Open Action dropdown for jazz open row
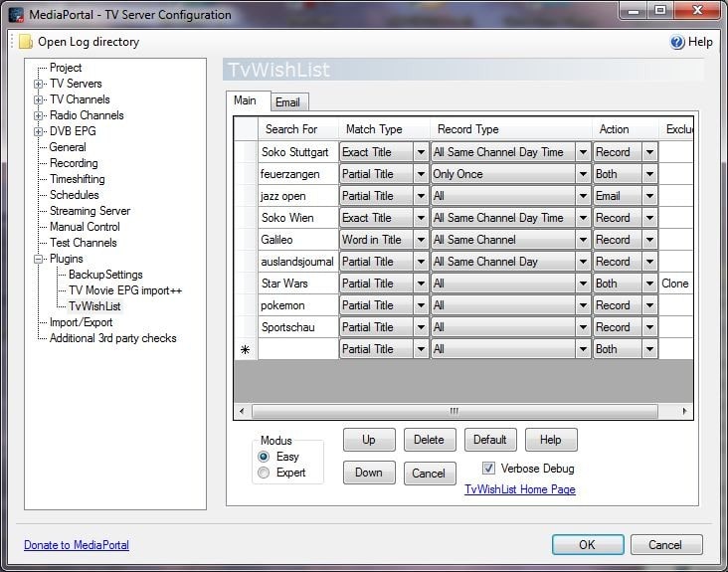The height and width of the screenshot is (572, 728). (649, 196)
